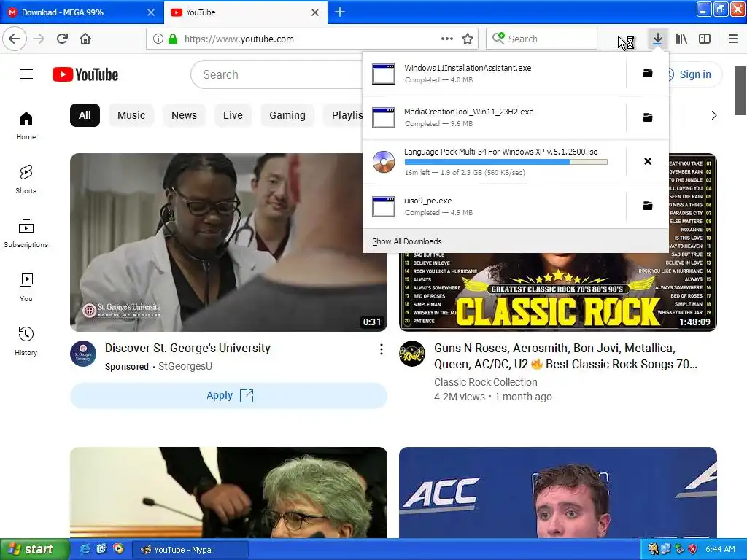This screenshot has width=747, height=560.
Task: Click the forward navigation arrow
Action: tap(39, 39)
